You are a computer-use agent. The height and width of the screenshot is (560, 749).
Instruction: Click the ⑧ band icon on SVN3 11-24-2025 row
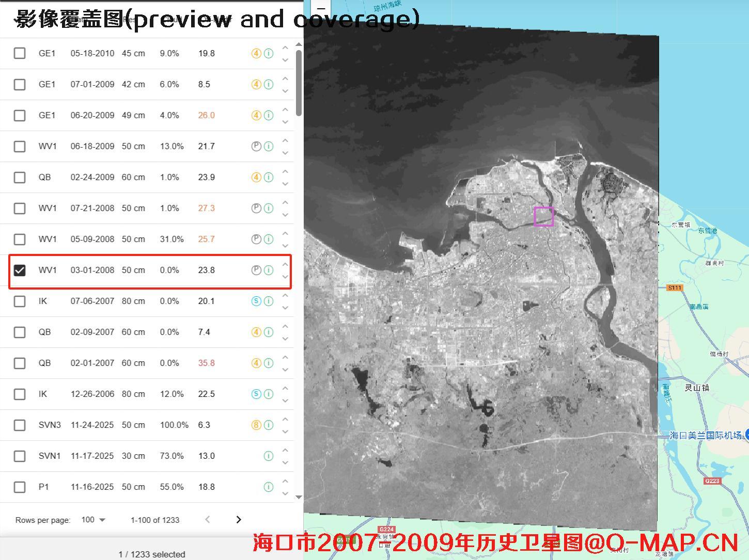pos(256,425)
